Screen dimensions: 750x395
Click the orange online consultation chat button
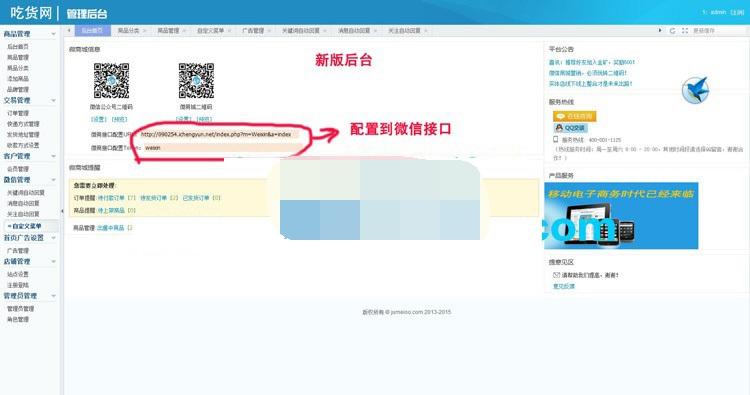tap(574, 116)
